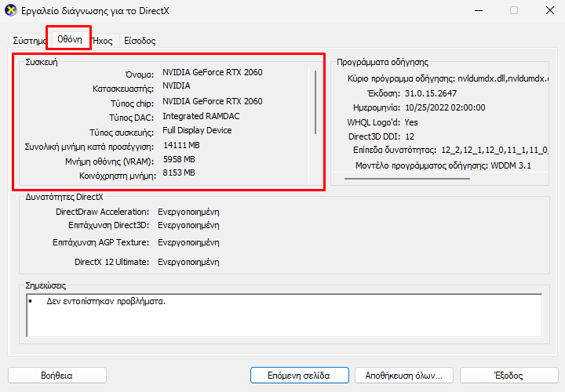Go to the Είσοδος tab
Screen dimensions: 565x392
140,40
